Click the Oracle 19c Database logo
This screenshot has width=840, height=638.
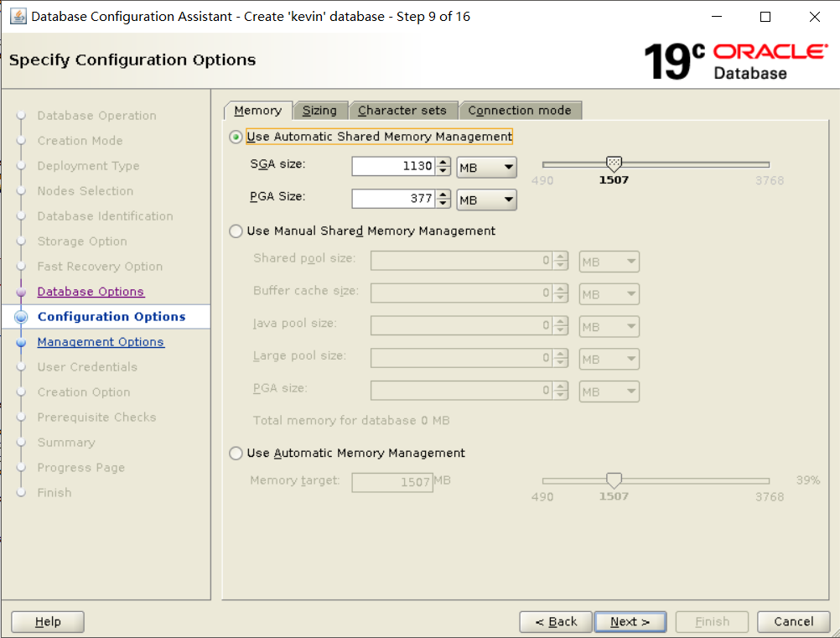point(735,61)
